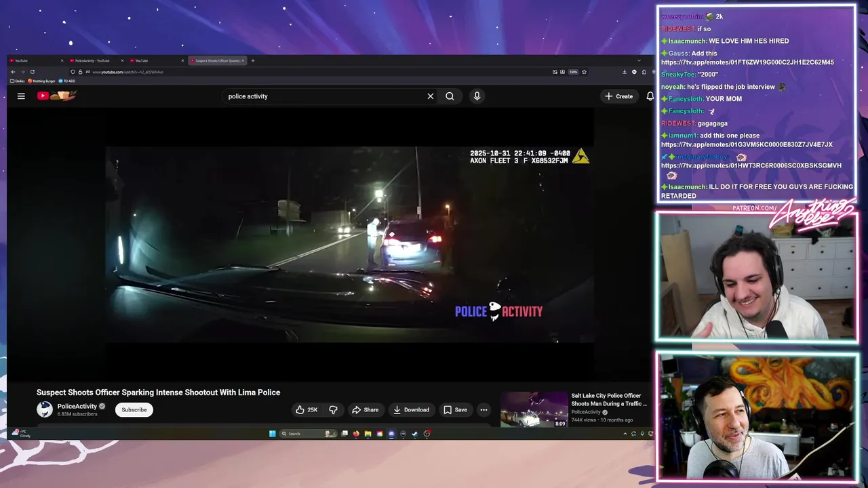Share the video
The height and width of the screenshot is (488, 868).
[x=365, y=409]
